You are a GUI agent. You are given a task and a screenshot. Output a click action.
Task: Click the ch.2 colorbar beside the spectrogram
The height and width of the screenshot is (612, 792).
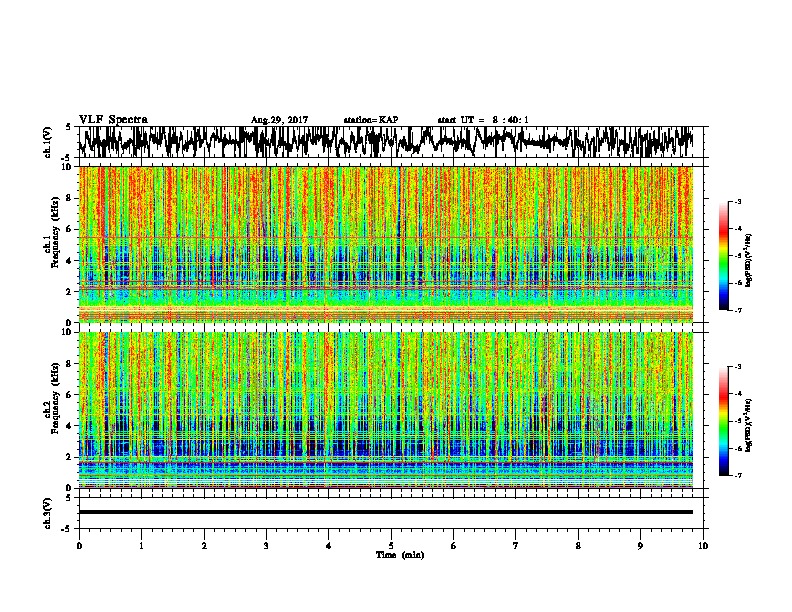point(723,421)
